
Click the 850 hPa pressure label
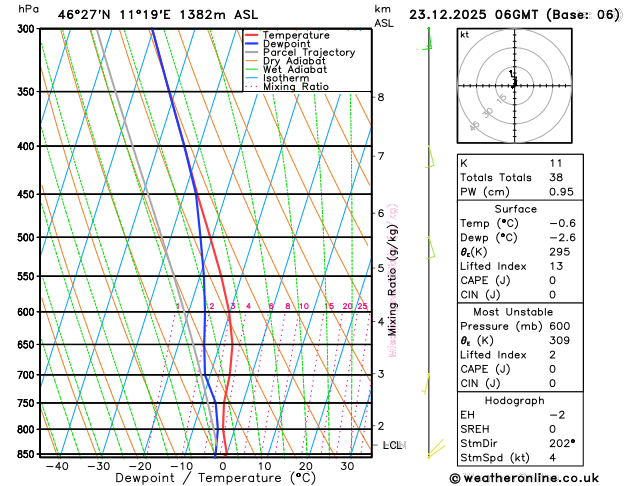pyautogui.click(x=26, y=454)
